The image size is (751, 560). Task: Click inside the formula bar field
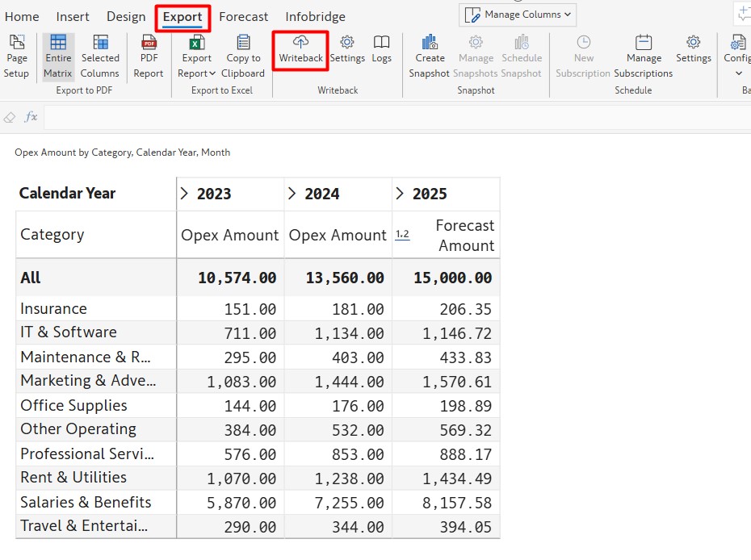(x=397, y=117)
